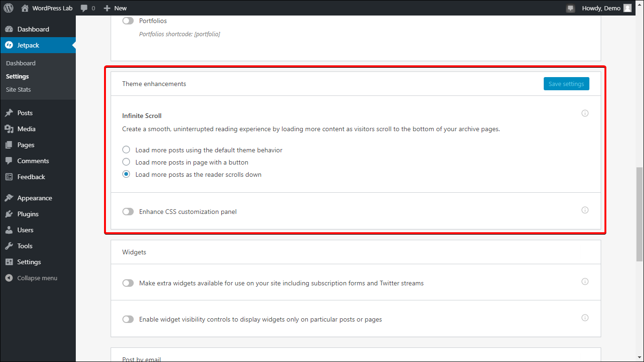This screenshot has width=644, height=362.
Task: Show info for Enhance CSS customization panel
Action: point(585,210)
